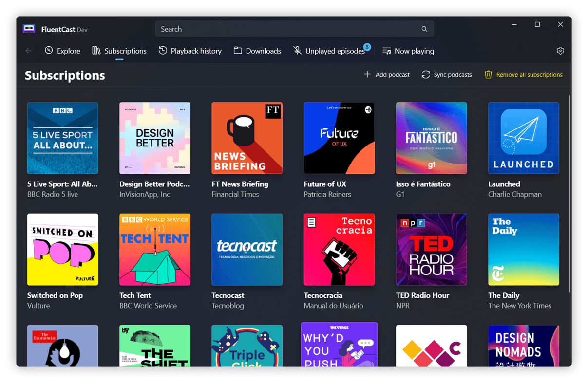Click the Downloads folder icon
Screen dimensions: 588x383
238,51
